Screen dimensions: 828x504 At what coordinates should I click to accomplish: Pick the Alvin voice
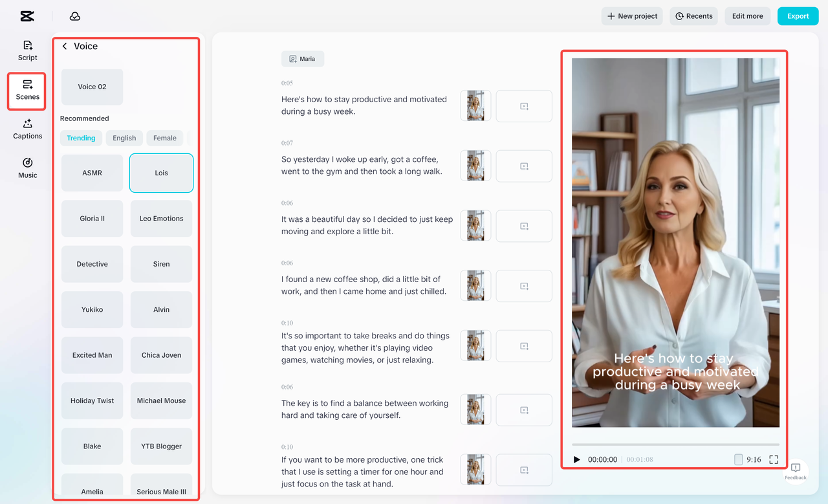pyautogui.click(x=161, y=309)
